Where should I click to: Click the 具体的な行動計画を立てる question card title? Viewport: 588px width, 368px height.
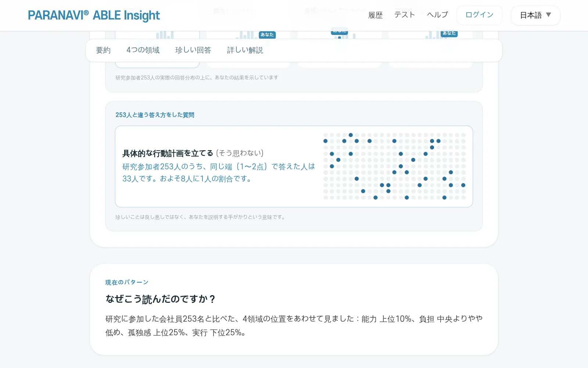pos(168,153)
